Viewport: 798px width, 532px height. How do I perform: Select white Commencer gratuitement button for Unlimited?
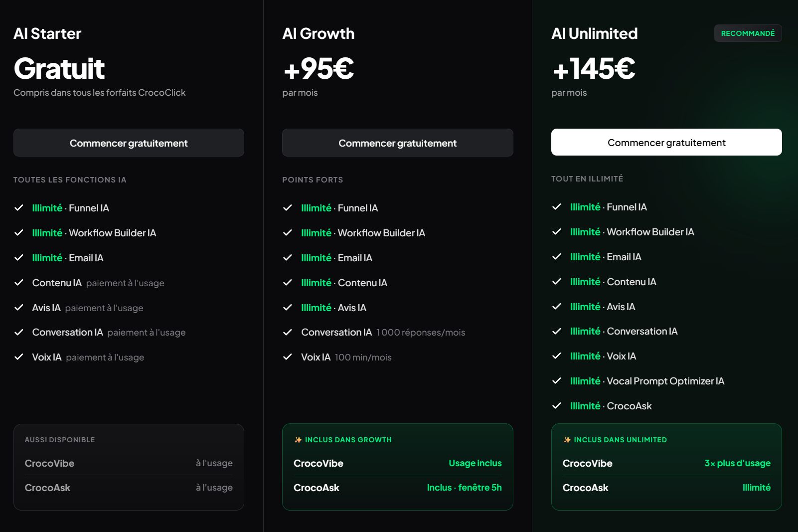tap(666, 142)
